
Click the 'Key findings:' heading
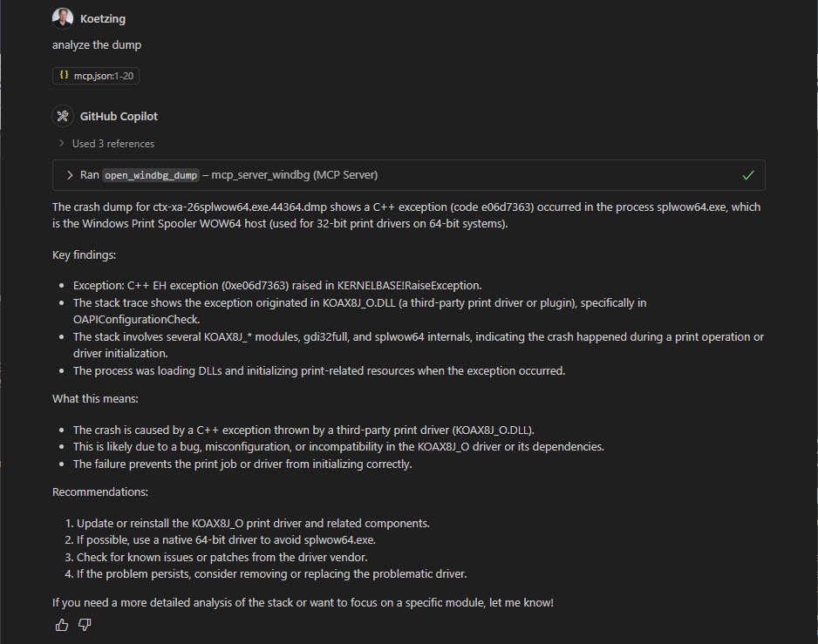click(84, 255)
